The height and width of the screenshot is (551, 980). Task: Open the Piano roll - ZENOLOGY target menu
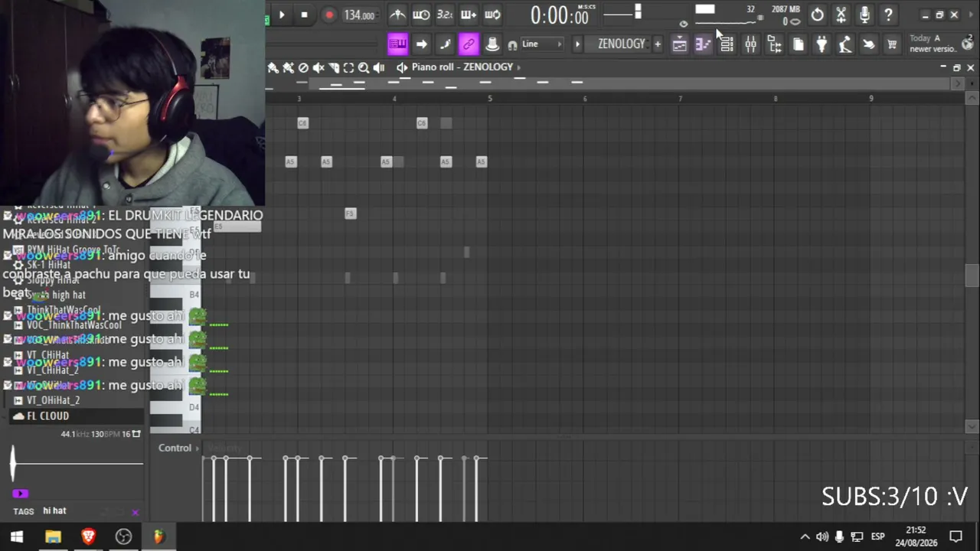[466, 67]
